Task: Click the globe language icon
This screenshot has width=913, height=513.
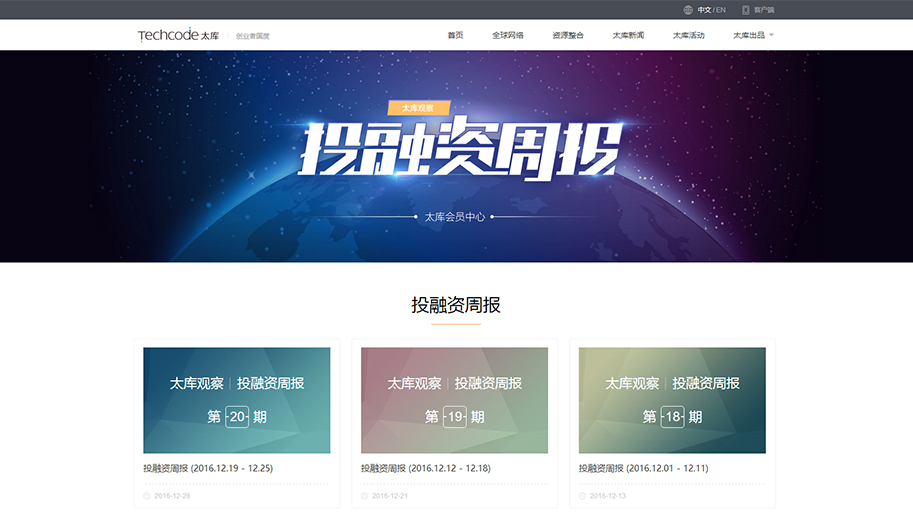Action: coord(688,10)
